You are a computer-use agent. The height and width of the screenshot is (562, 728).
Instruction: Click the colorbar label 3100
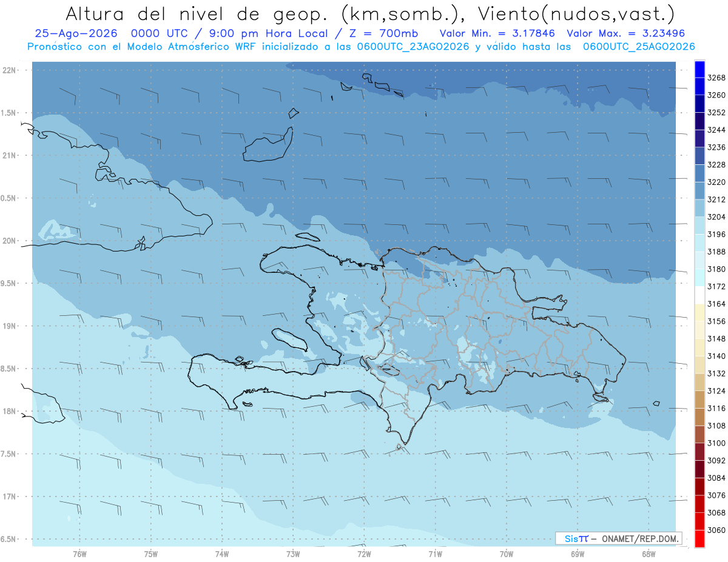pos(716,443)
